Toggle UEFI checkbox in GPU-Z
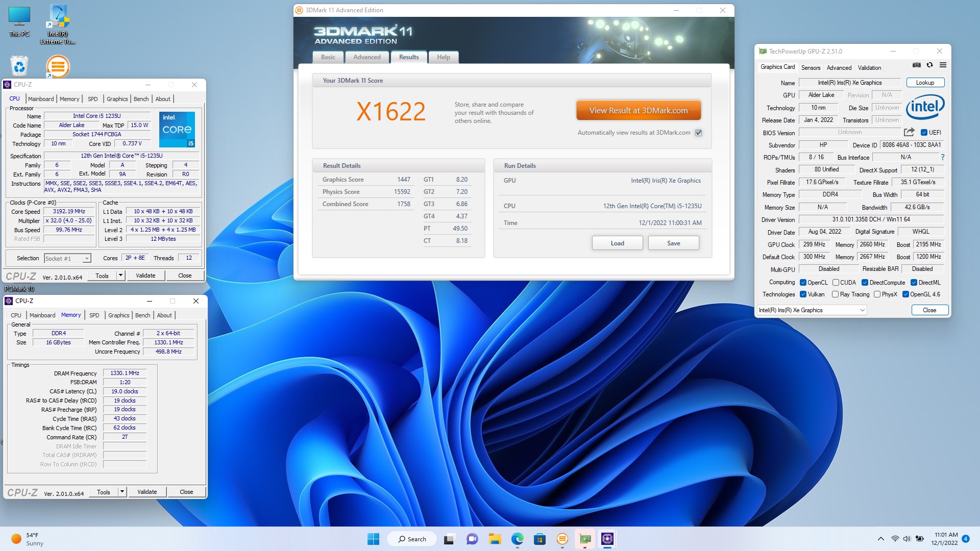 [924, 133]
